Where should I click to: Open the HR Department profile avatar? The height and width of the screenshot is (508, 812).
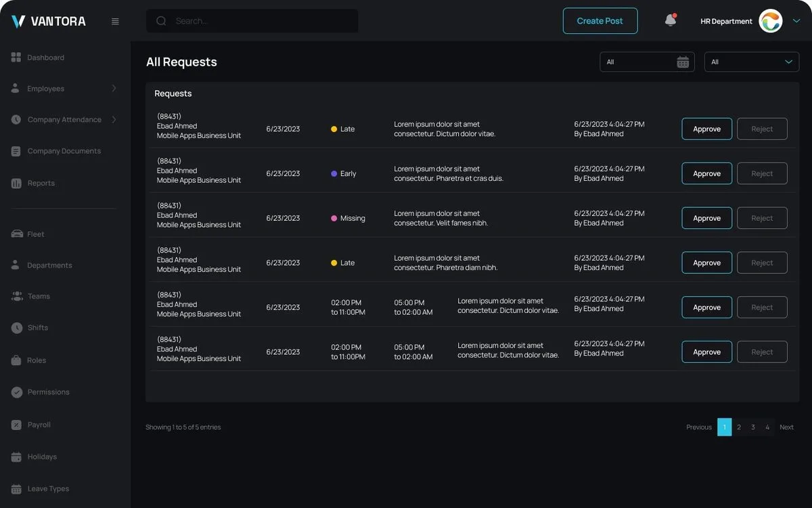771,21
